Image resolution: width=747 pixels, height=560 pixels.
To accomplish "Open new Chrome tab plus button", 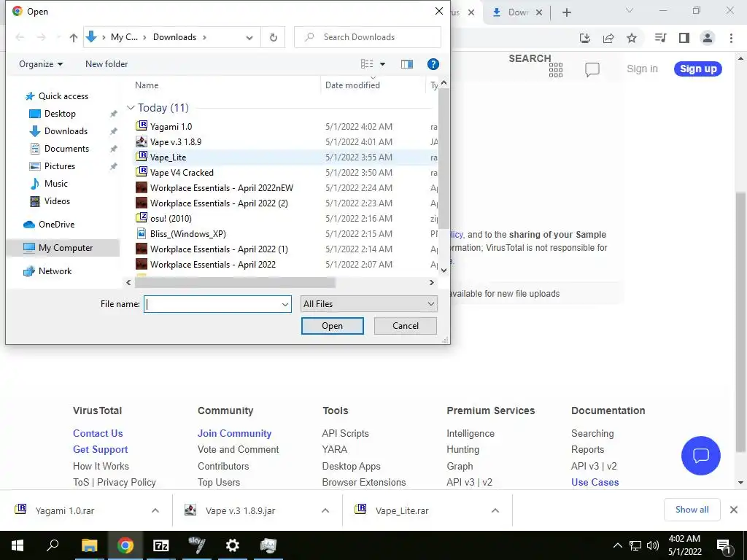I will pyautogui.click(x=566, y=12).
